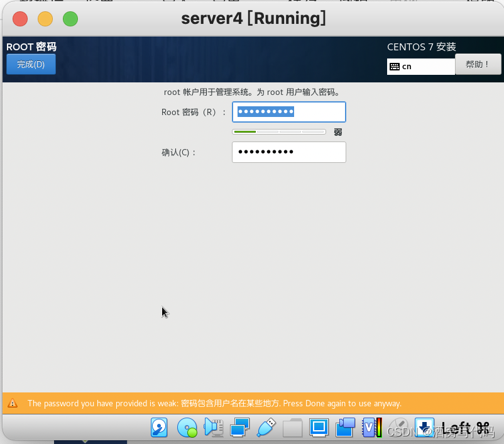Open the display settings status icon
Image resolution: width=504 pixels, height=444 pixels.
(x=319, y=428)
